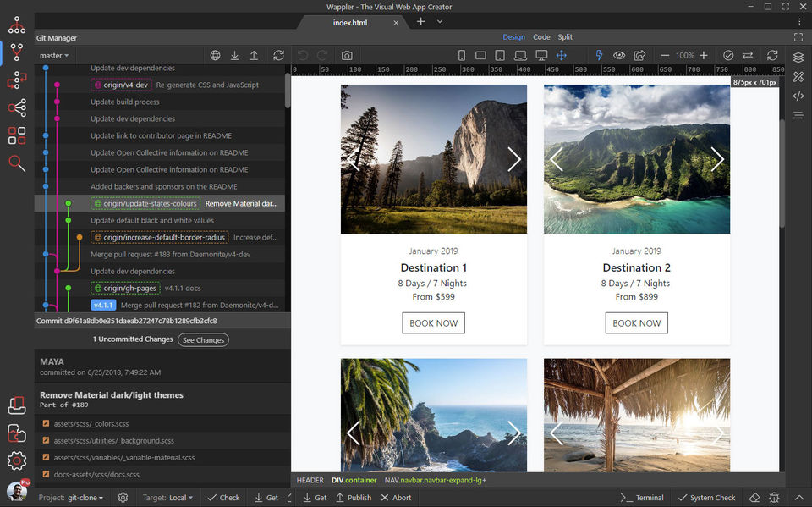Select the mobile phone viewport icon
The image size is (812, 507).
pyautogui.click(x=462, y=55)
